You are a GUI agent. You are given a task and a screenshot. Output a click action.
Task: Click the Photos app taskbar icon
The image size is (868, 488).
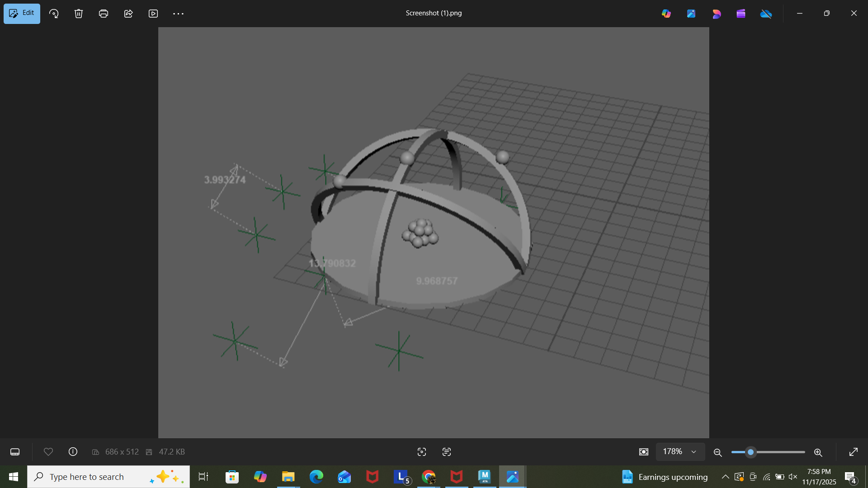[x=513, y=477]
